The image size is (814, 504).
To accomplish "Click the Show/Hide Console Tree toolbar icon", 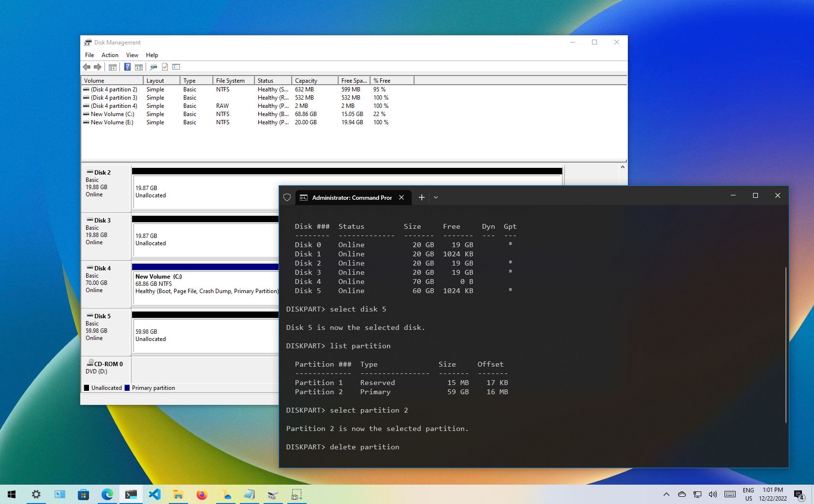I will [x=113, y=67].
